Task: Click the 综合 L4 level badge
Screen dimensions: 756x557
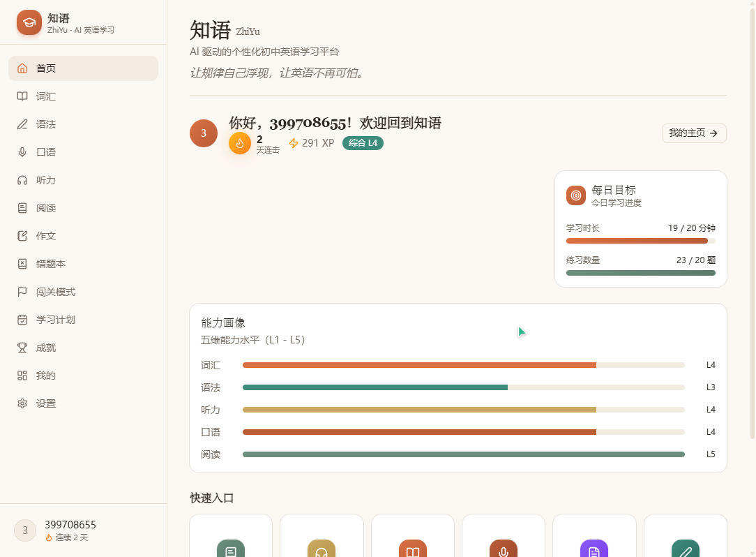Action: coord(363,143)
